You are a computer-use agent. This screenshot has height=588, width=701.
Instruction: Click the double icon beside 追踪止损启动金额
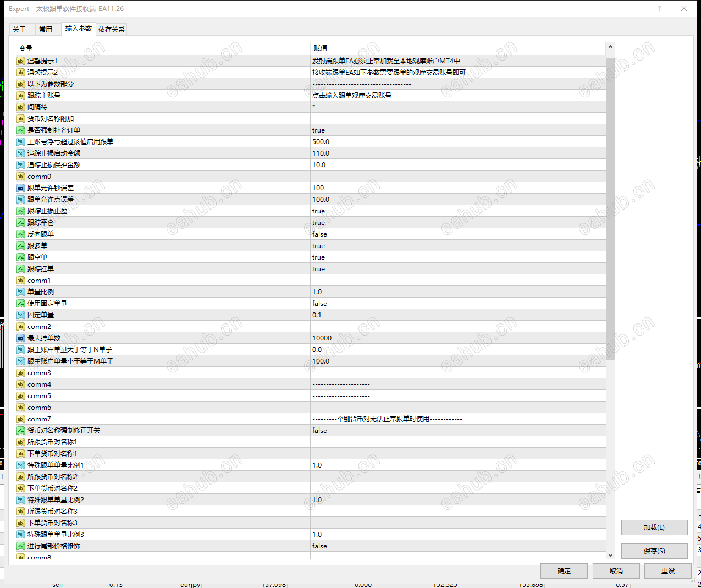click(21, 153)
